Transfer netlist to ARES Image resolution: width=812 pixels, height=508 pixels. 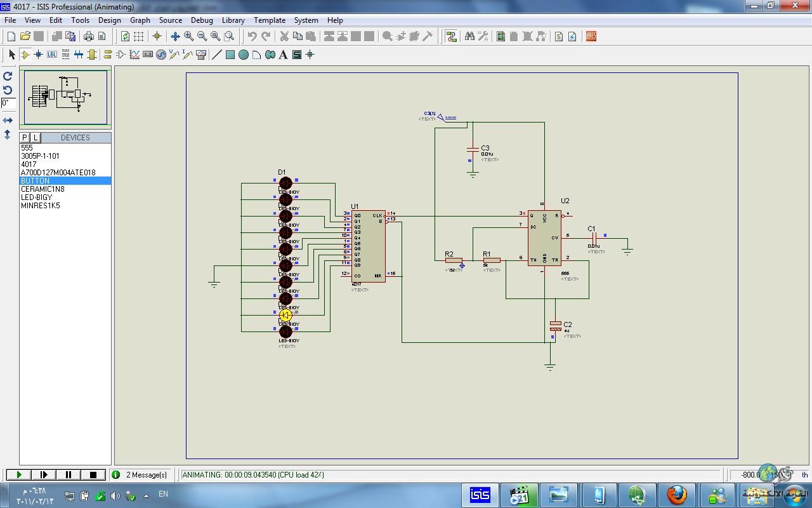tap(591, 37)
